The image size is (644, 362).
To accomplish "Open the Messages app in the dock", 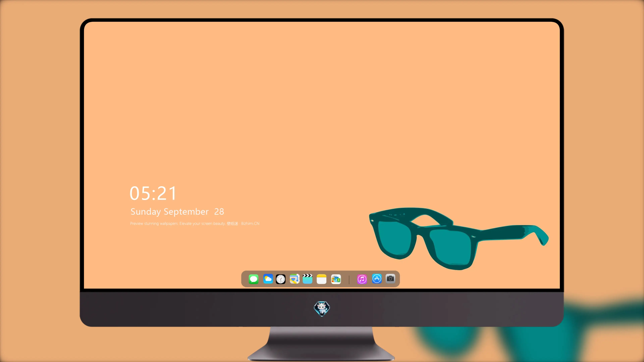I will point(254,279).
